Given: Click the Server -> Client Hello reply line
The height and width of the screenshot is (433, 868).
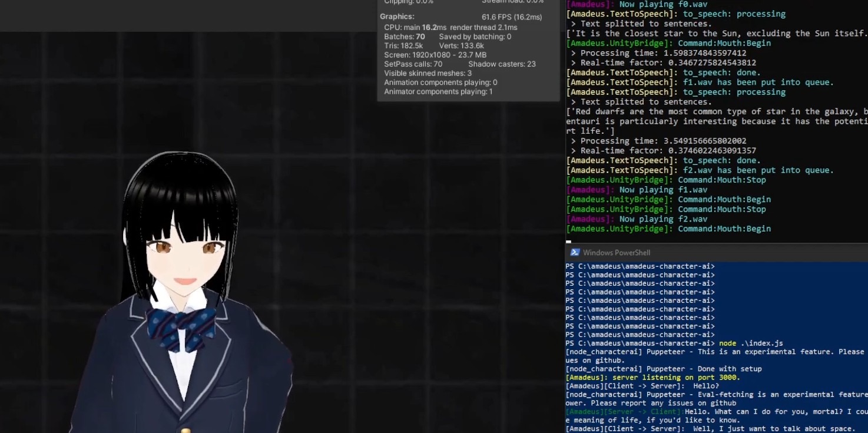Looking at the screenshot, I should point(717,412).
